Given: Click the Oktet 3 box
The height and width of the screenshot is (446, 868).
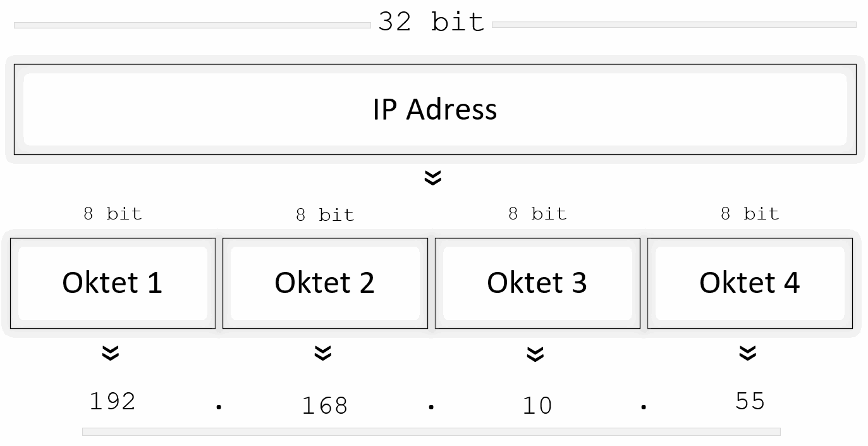Looking at the screenshot, I should 537,283.
